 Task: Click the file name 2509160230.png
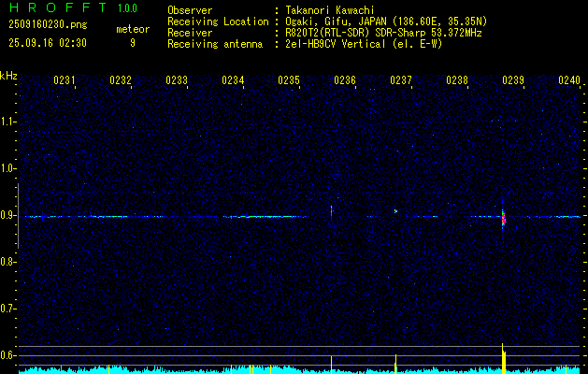tap(48, 24)
